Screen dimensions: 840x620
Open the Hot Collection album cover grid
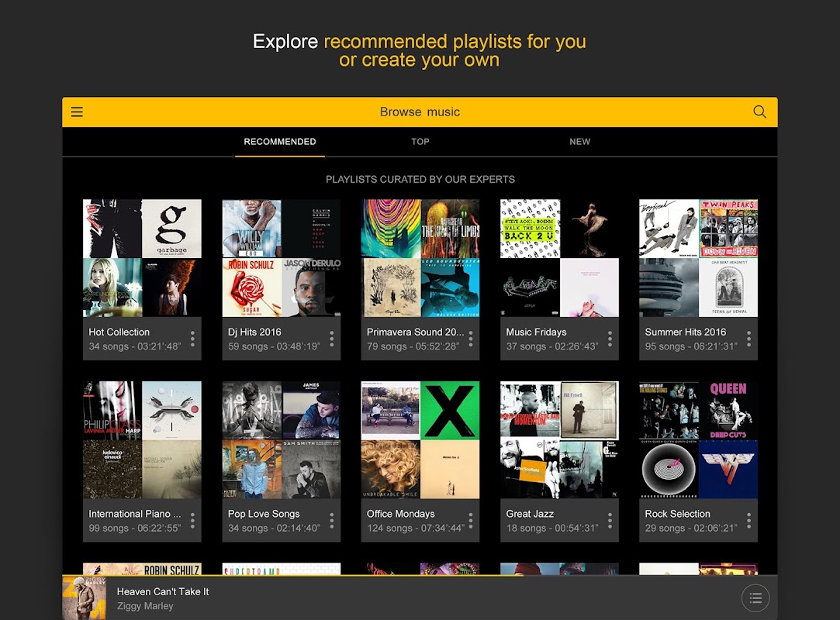pos(142,258)
